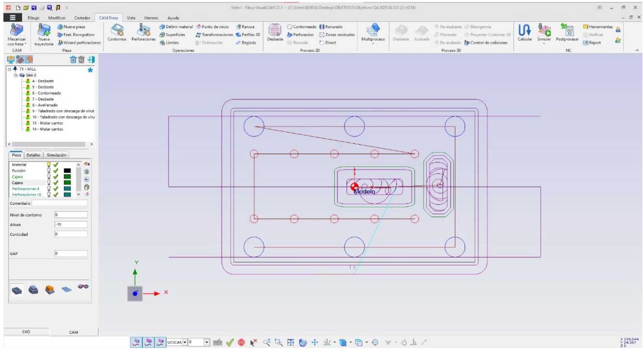
Task: Toggle the green checkmark for Material row
Action: 56,165
